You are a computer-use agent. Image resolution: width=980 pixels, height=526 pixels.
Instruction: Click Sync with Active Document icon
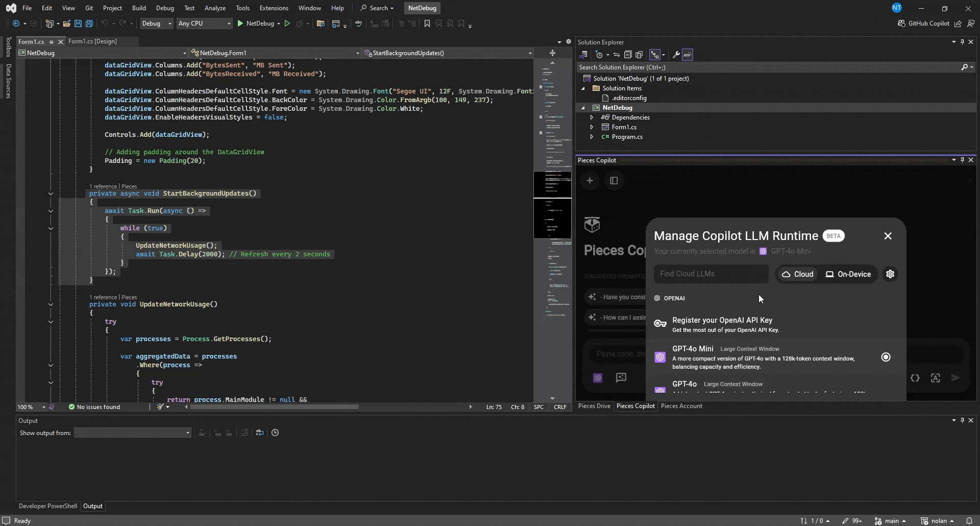click(616, 55)
